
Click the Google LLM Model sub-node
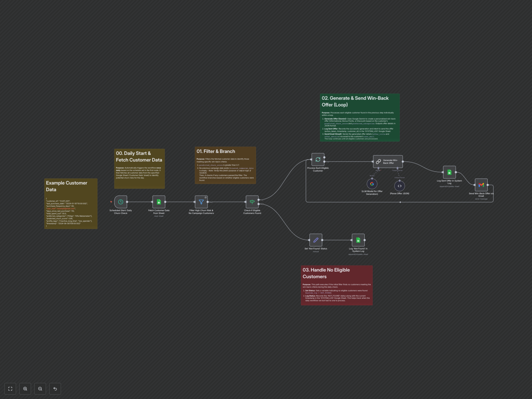[x=372, y=184]
